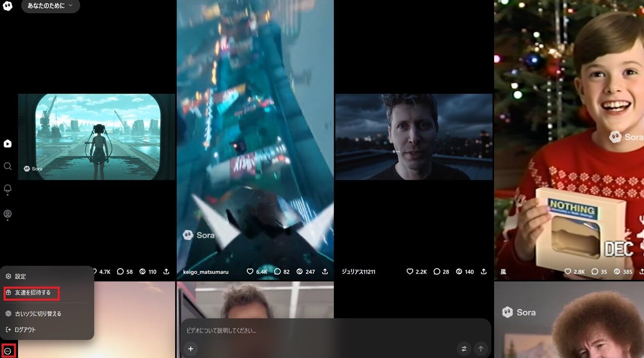Screen dimensions: 644x358
Task: Focus the ビデオについて説明してください prompt field
Action: click(x=336, y=330)
